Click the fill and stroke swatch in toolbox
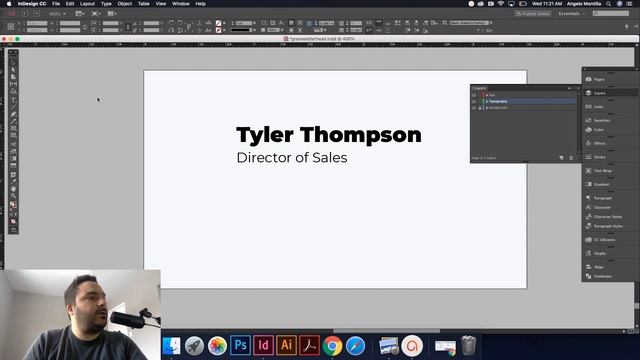The image size is (640, 360). [x=13, y=205]
